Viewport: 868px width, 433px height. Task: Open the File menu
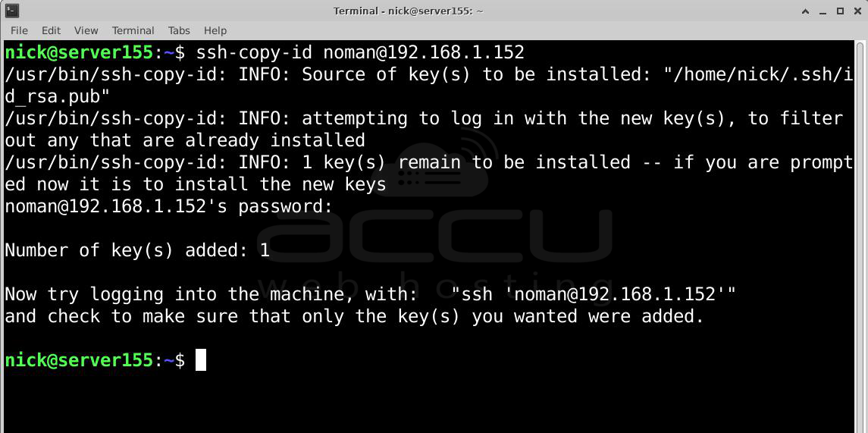tap(19, 30)
